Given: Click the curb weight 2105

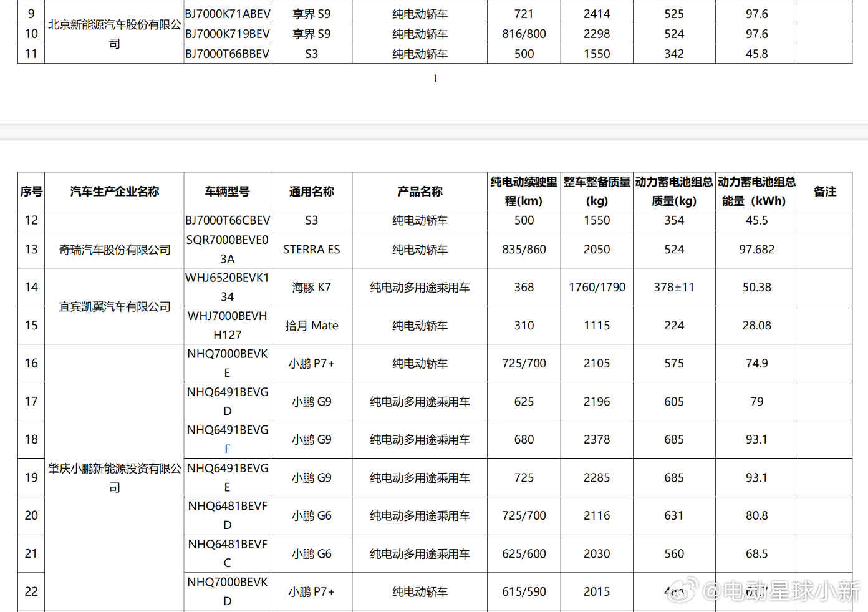Looking at the screenshot, I should pos(597,363).
